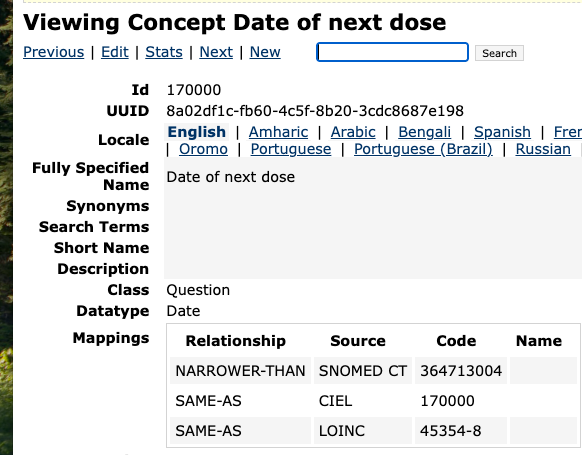Select the LOINC code 45354-8 cell
582x455 pixels.
coord(461,431)
